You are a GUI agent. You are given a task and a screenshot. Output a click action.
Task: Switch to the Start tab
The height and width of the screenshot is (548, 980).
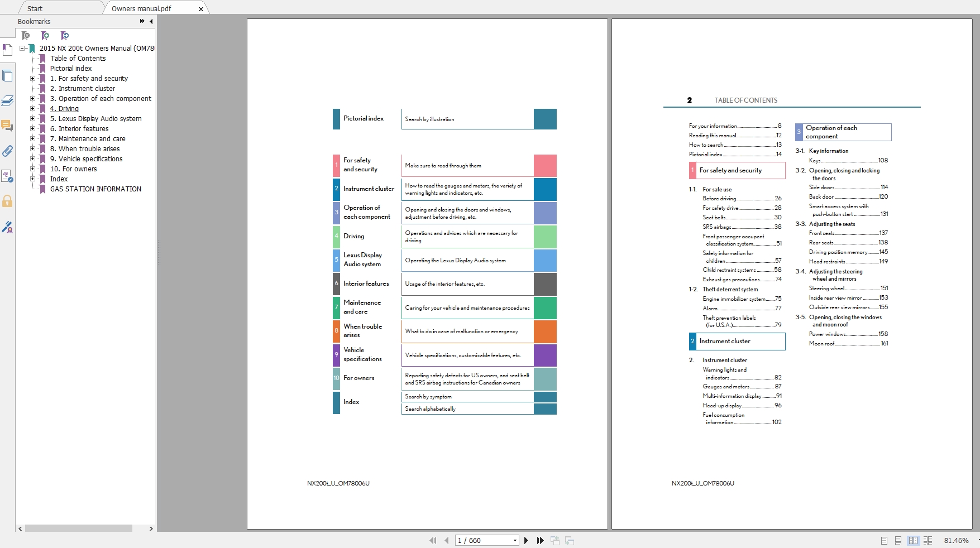click(x=35, y=8)
